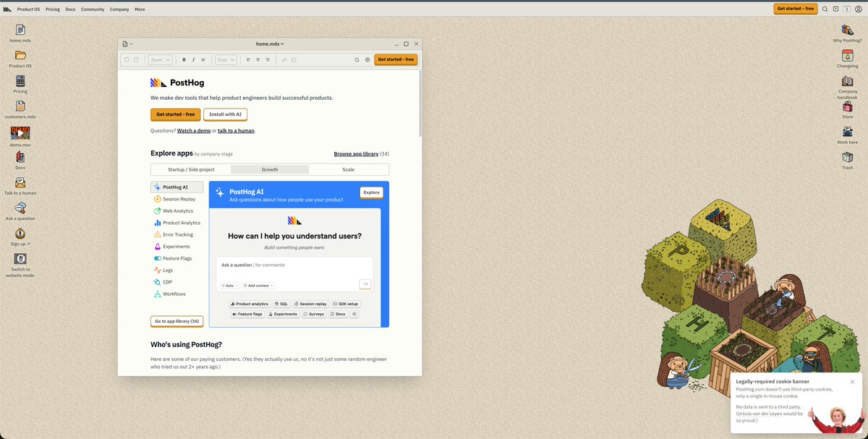
Task: Expand the home.mdx title dropdown
Action: point(270,44)
